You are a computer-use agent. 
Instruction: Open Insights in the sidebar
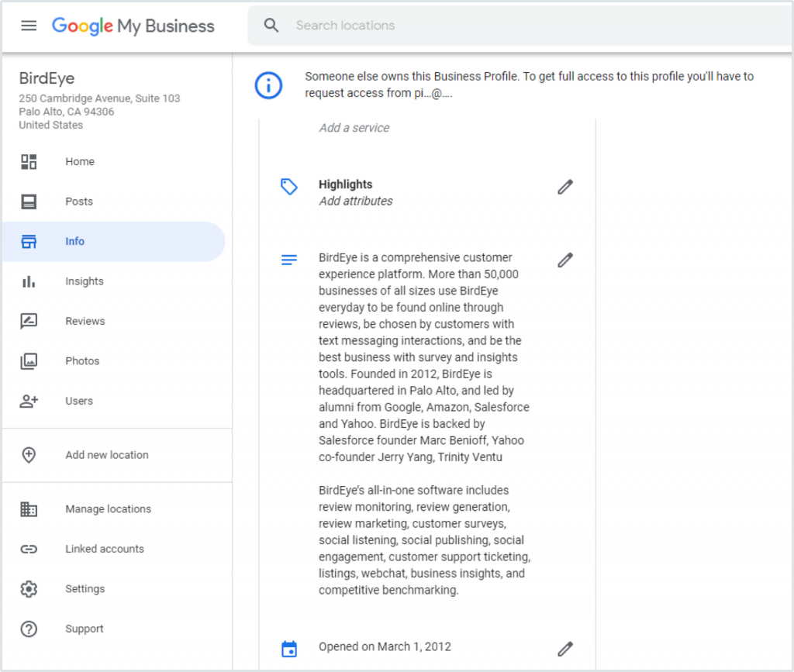click(x=84, y=281)
